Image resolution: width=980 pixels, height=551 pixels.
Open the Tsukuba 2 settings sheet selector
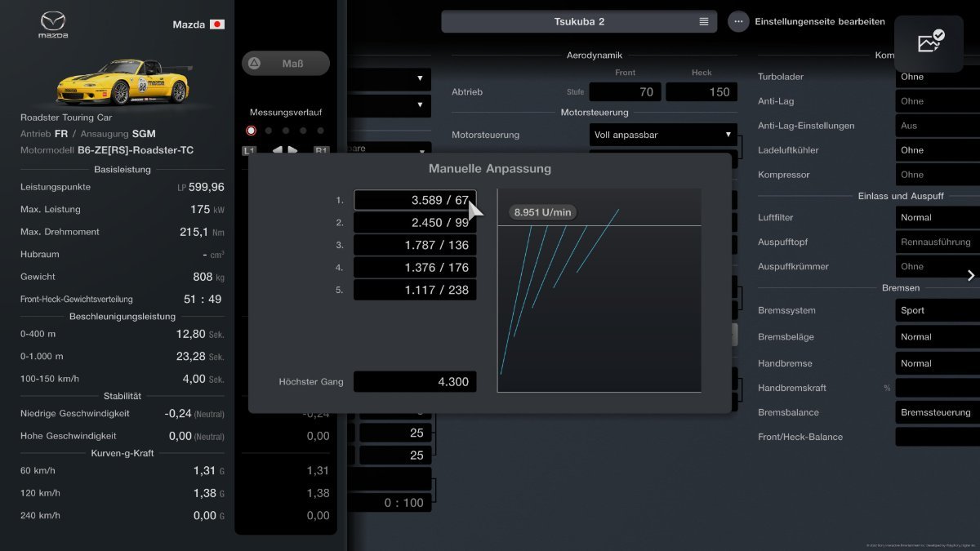point(579,21)
